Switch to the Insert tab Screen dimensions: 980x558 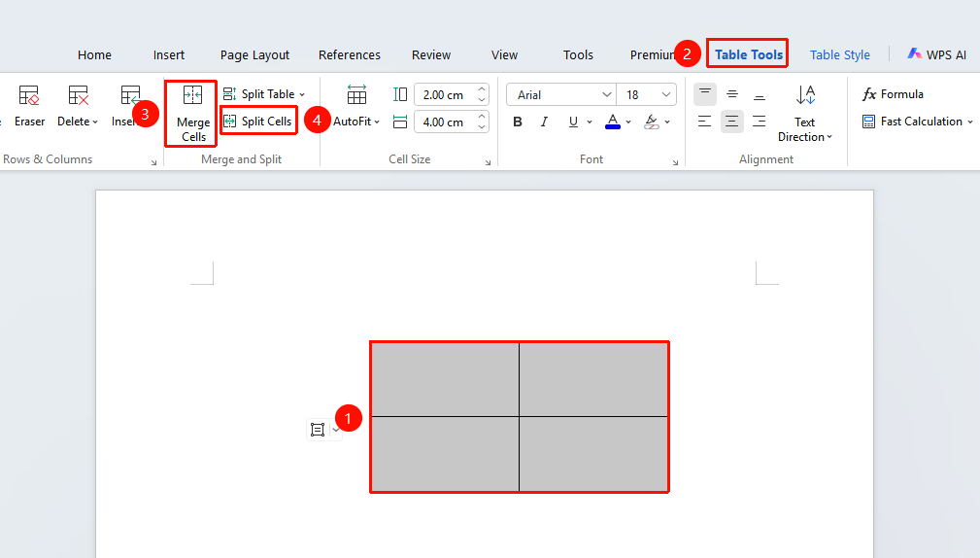pyautogui.click(x=169, y=55)
